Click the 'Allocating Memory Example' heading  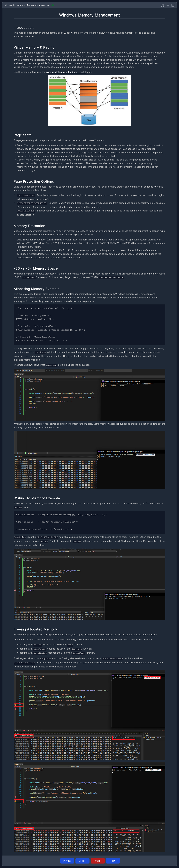tap(36, 289)
